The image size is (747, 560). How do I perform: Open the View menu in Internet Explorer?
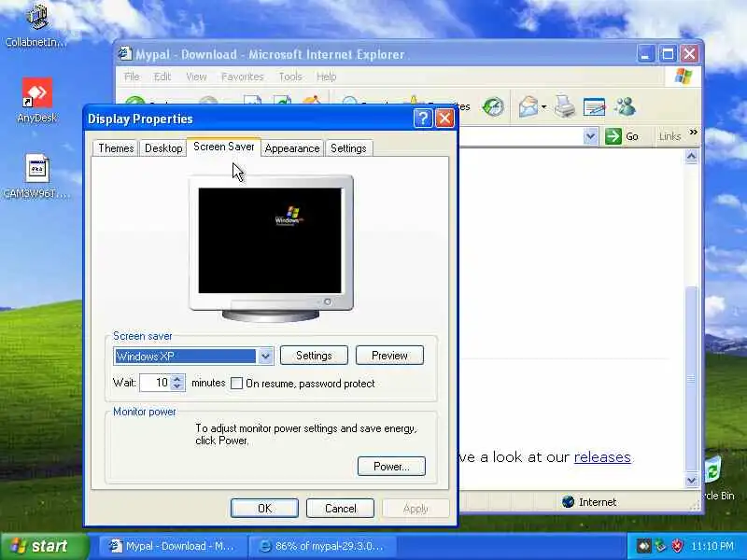[196, 77]
